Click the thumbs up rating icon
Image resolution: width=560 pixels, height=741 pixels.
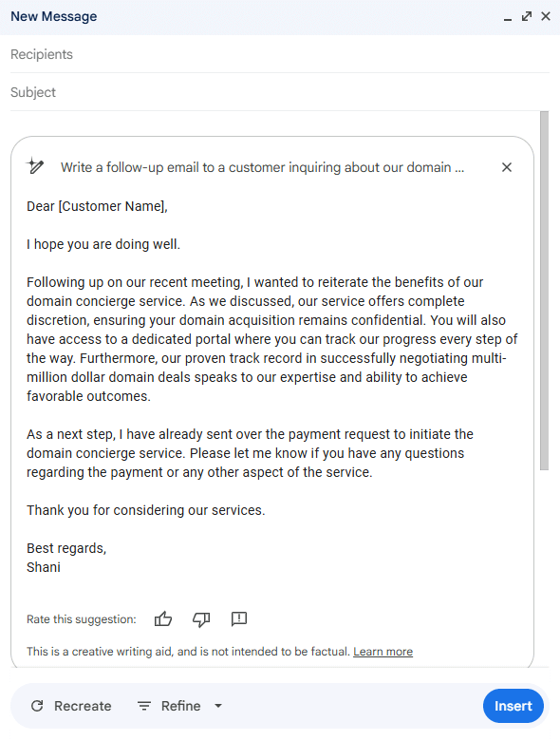[163, 618]
